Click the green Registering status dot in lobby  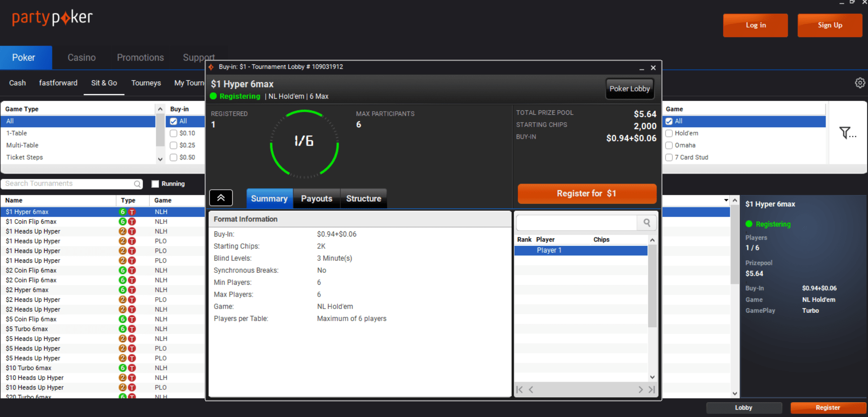pos(213,96)
